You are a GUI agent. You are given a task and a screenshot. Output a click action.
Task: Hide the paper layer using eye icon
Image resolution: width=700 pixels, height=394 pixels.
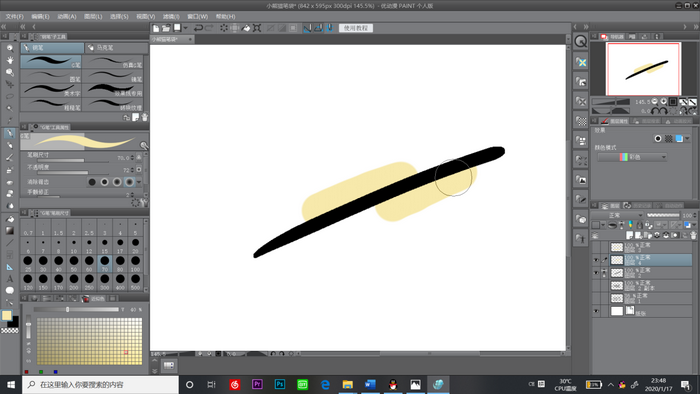596,311
